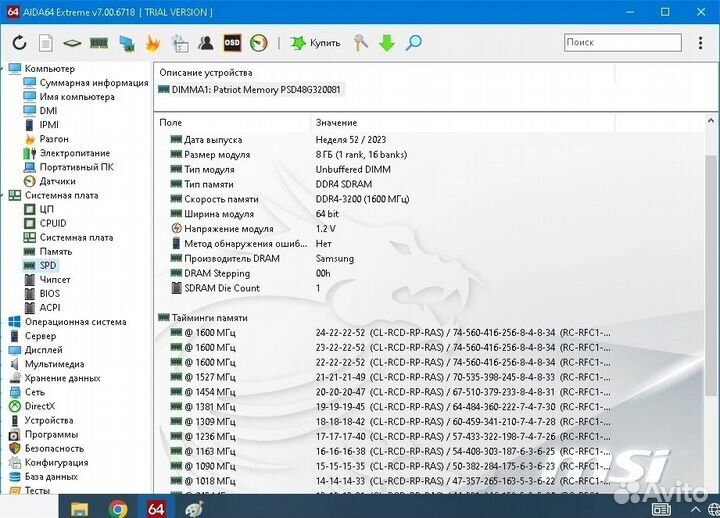Expand the Операционная система tree node
The image size is (720, 518).
(x=5, y=322)
